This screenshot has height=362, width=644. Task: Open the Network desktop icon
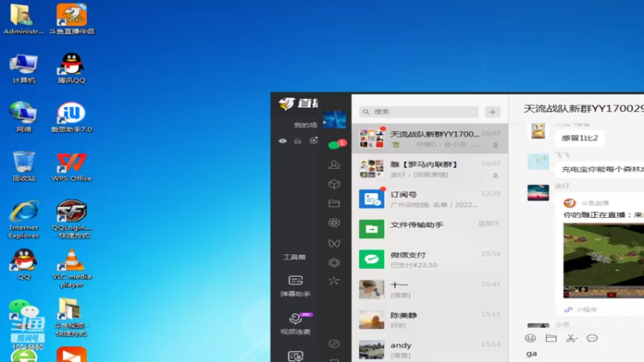pyautogui.click(x=23, y=117)
